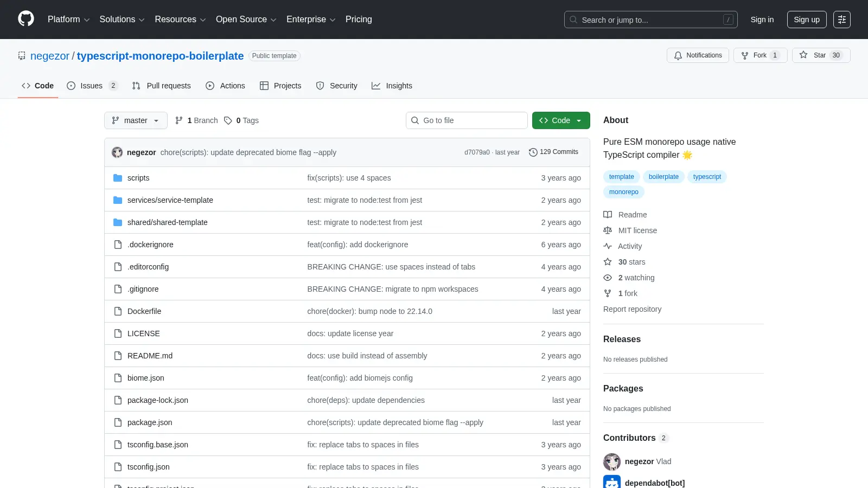Screen dimensions: 868x488
Task: Click the branch icon next to 1 Branch
Action: tap(179, 120)
